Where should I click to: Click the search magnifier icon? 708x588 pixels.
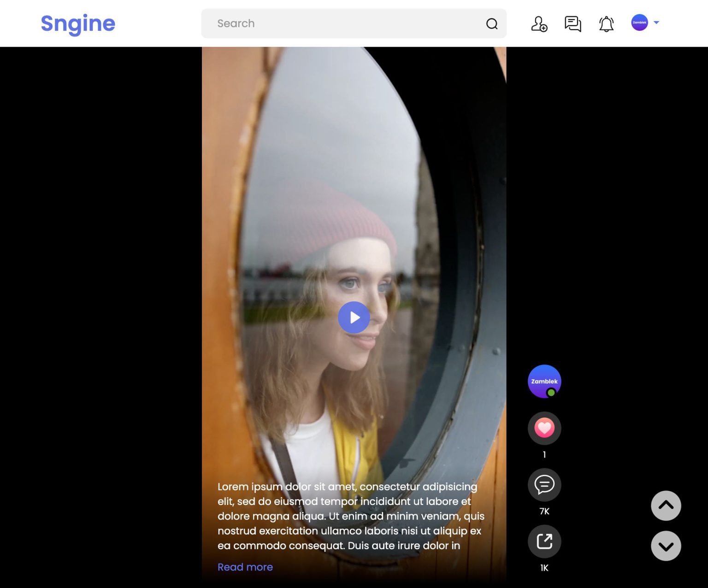tap(492, 24)
